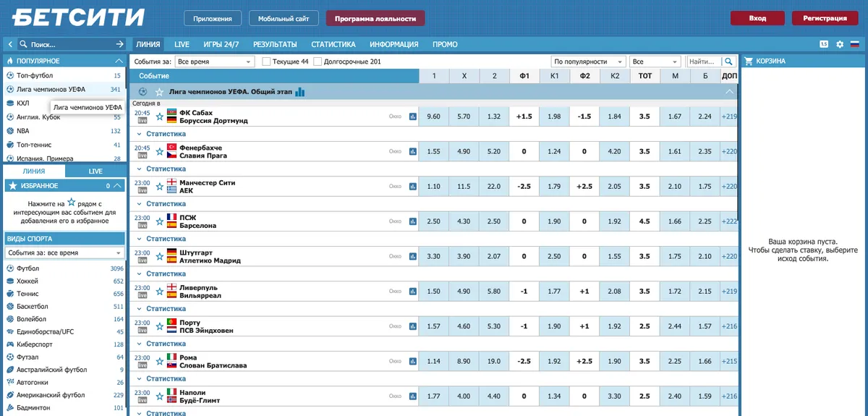
Task: Enable the Долгосрочные 201 checkbox
Action: coord(318,61)
